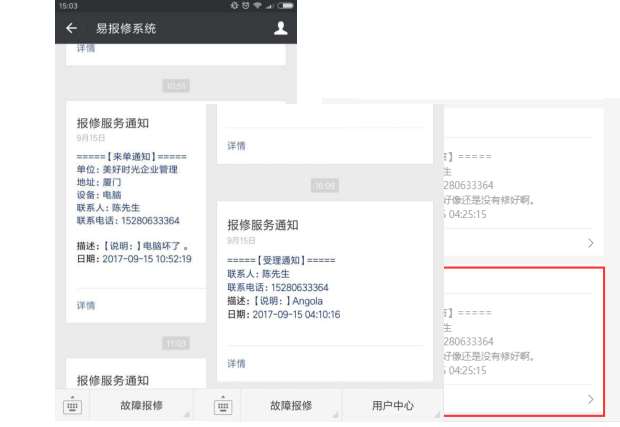The image size is (620, 427).
Task: Tap phone number in 受理通知 message
Action: [300, 287]
